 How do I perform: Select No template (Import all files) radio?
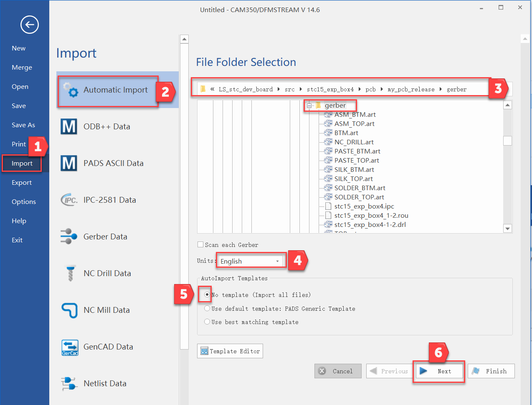(207, 294)
